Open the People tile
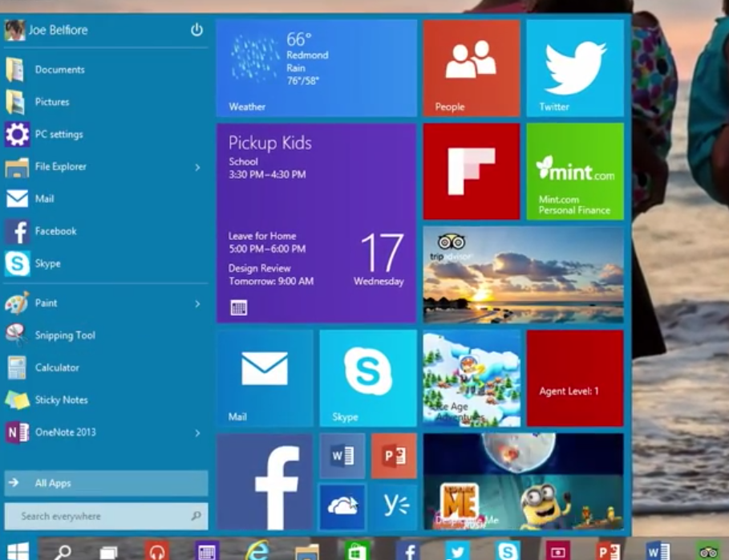This screenshot has height=560, width=729. tap(472, 68)
